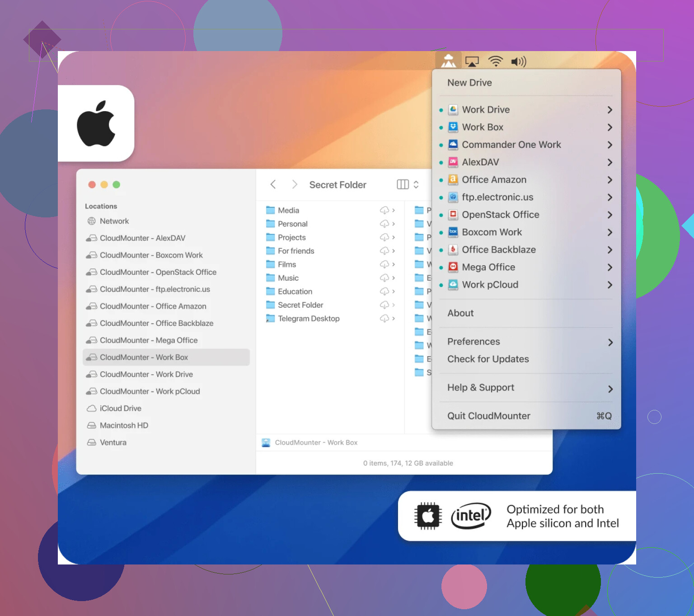Click the cloud download icon next to Films
Screen dimensions: 694x616
pyautogui.click(x=385, y=264)
